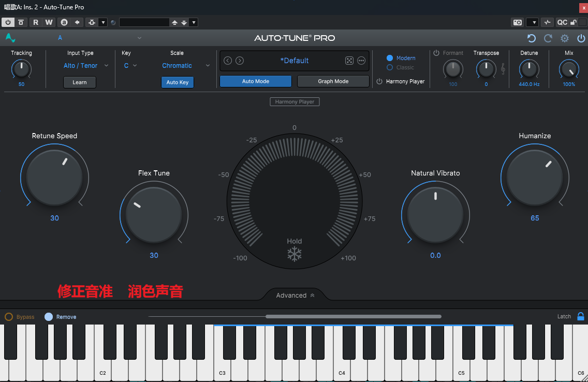Click the Learn button
Screen dimensions: 588x382
tap(80, 82)
